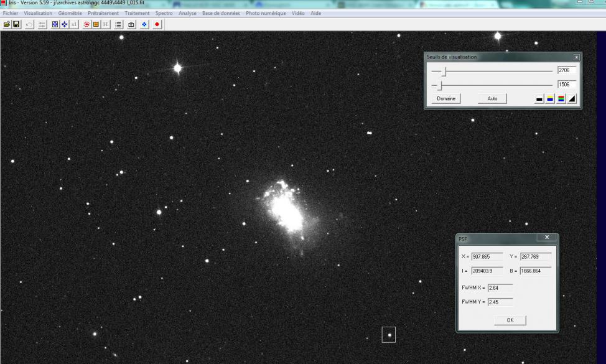Click the zoom-out four-arrows toolbar icon

65,24
